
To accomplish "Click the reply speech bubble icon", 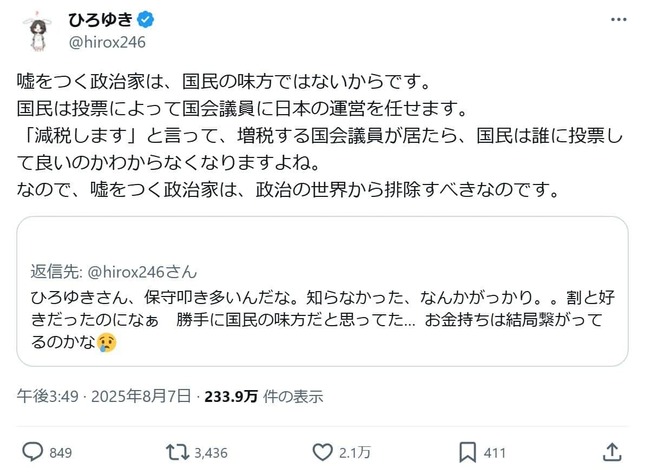I will click(x=31, y=451).
